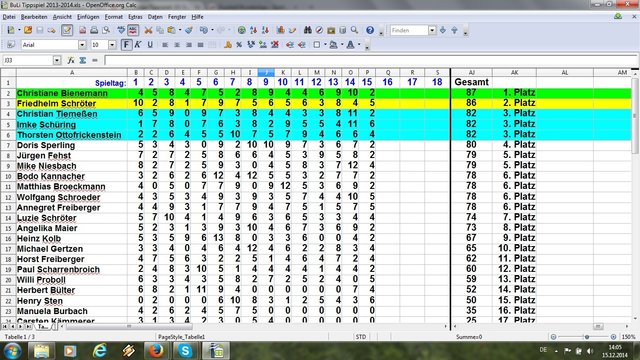The width and height of the screenshot is (640, 360).
Task: Center cell text horizontally
Action: point(177,45)
